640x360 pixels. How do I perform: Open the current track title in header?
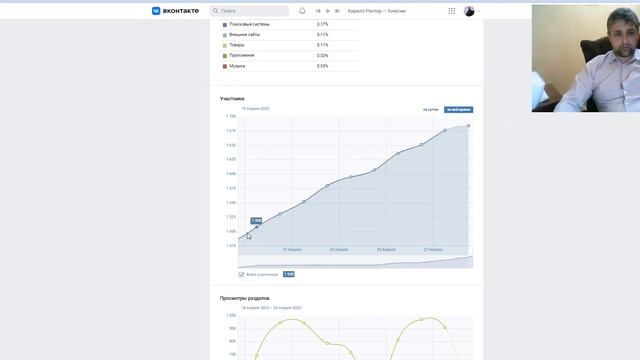(376, 11)
